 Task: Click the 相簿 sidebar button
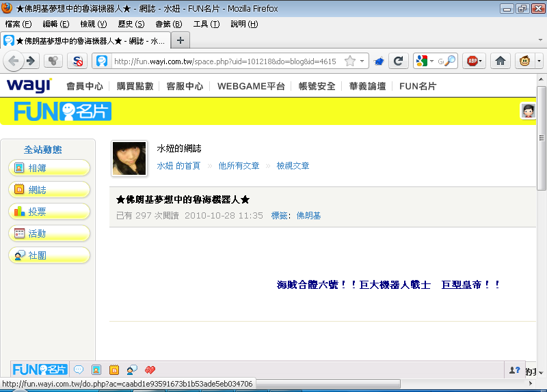tap(49, 168)
